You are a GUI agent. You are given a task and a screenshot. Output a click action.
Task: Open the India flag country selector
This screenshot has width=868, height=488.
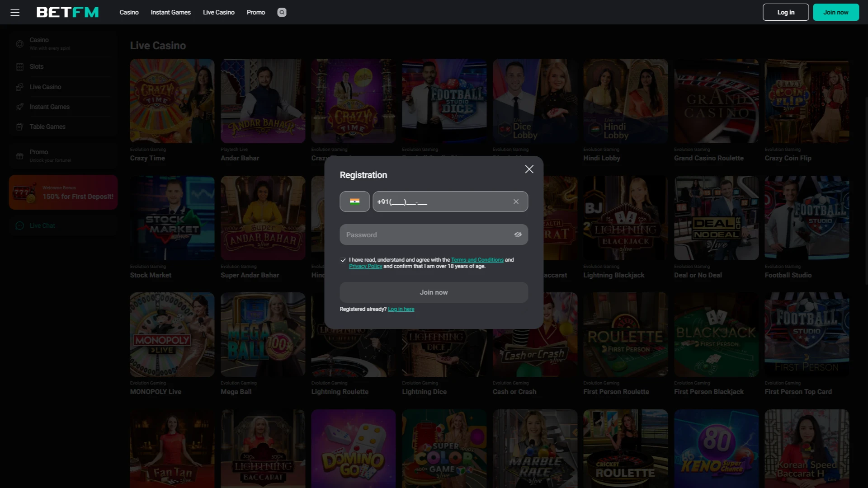[x=354, y=202]
